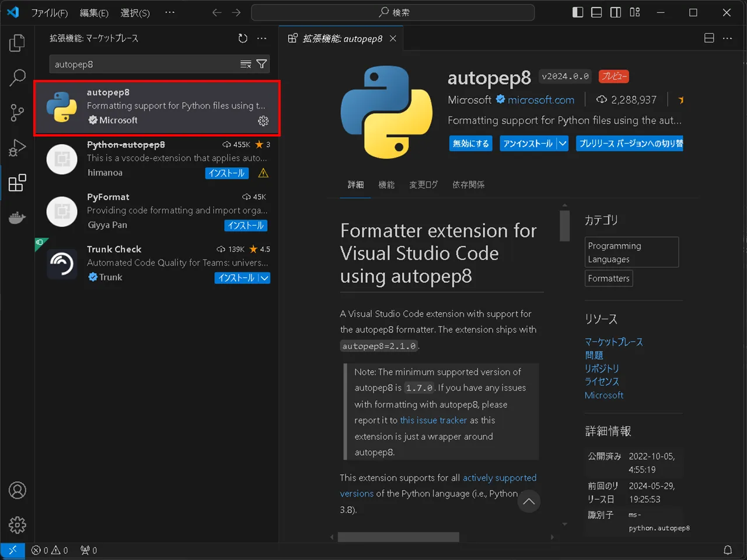Install the PyFormat extension
Screen dimensions: 747x560
coord(246,226)
